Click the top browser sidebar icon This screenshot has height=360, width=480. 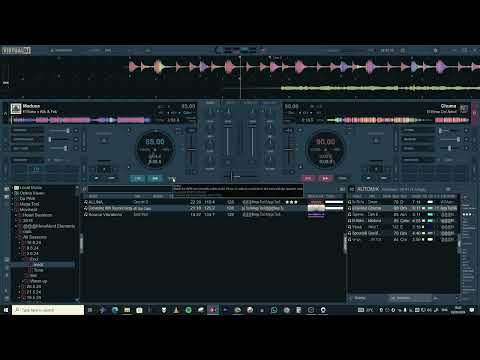tap(6, 189)
